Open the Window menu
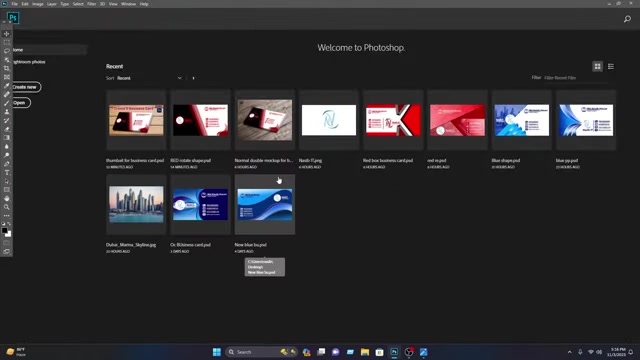 (x=128, y=4)
